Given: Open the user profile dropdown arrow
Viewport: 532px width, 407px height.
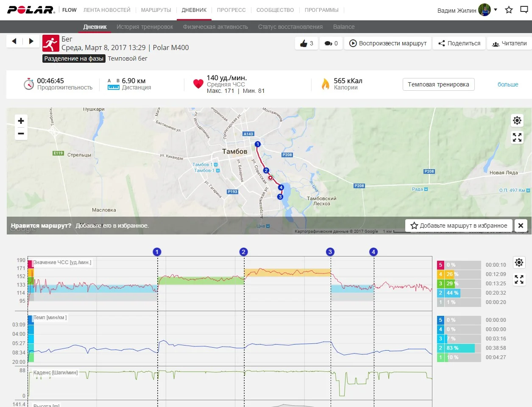Looking at the screenshot, I should [x=496, y=9].
